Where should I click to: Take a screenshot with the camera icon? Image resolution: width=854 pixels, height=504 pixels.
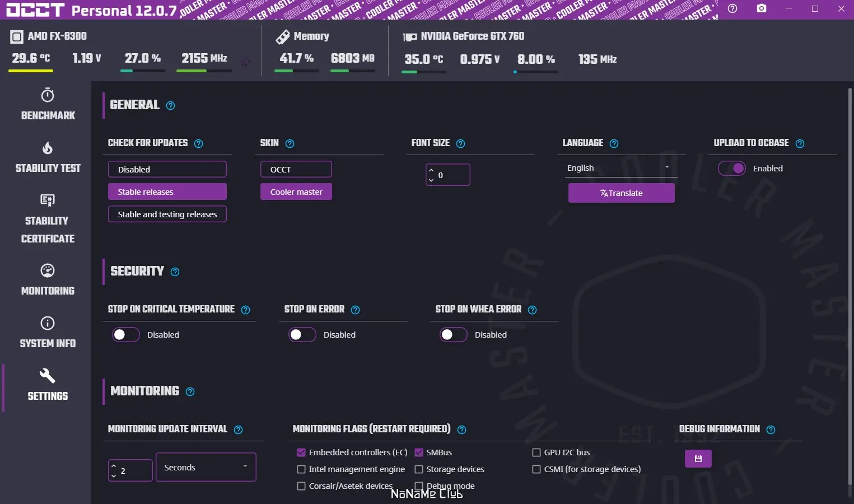click(x=762, y=9)
